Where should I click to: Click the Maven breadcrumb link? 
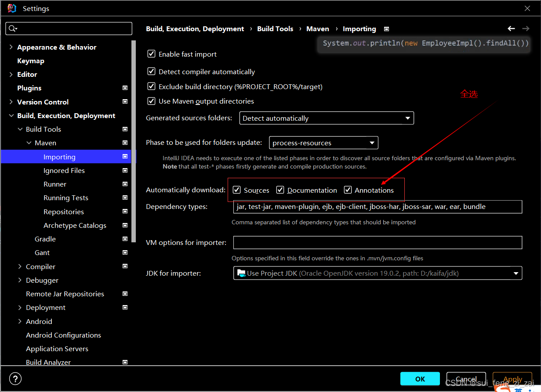pyautogui.click(x=318, y=29)
